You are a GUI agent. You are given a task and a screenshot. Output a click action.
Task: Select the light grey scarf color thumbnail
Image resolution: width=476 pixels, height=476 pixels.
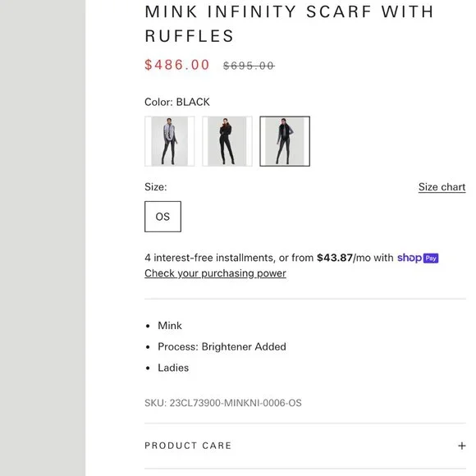[x=169, y=141]
